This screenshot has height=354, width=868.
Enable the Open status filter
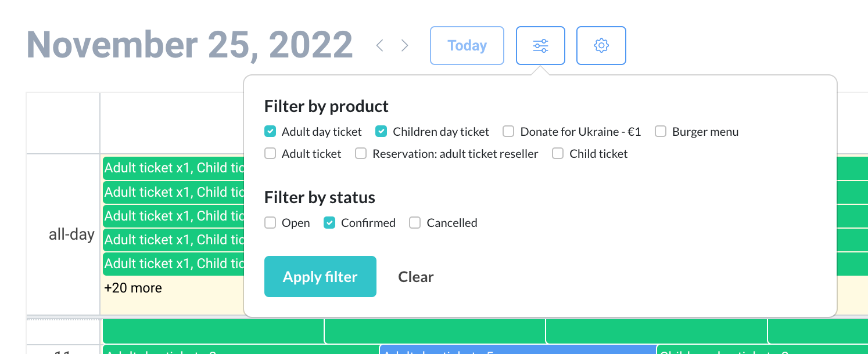tap(270, 223)
